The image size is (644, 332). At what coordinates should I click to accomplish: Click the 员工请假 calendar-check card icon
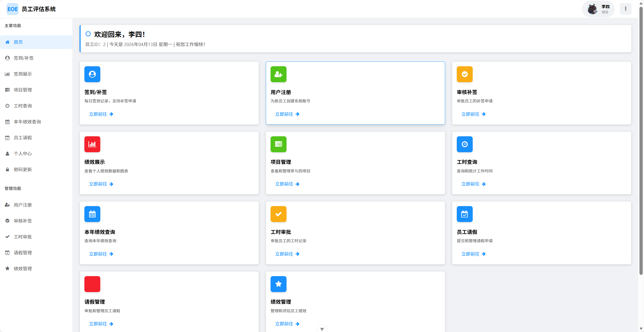pos(465,214)
